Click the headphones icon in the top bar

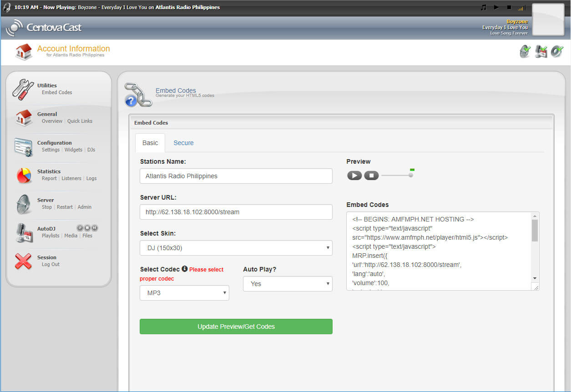(x=7, y=7)
